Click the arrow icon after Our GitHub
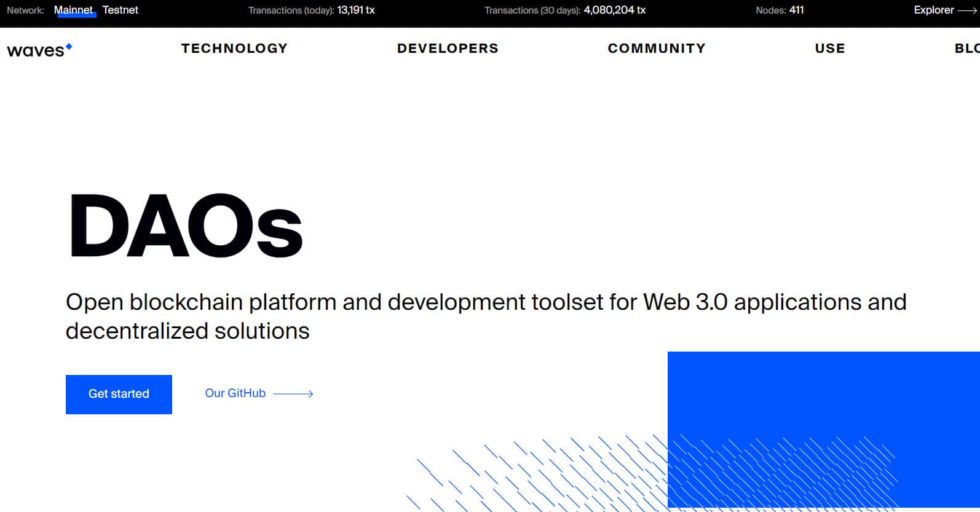 tap(293, 394)
